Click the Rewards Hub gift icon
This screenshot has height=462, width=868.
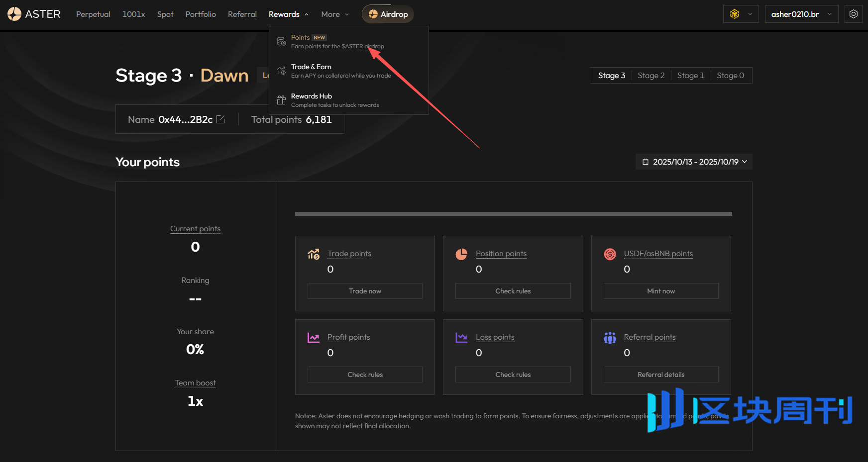click(281, 100)
